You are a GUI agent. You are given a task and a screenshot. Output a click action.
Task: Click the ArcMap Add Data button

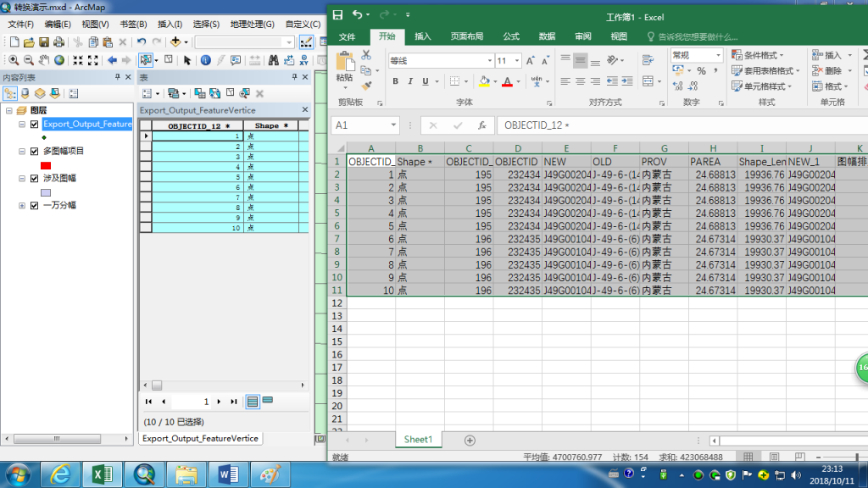click(x=175, y=42)
